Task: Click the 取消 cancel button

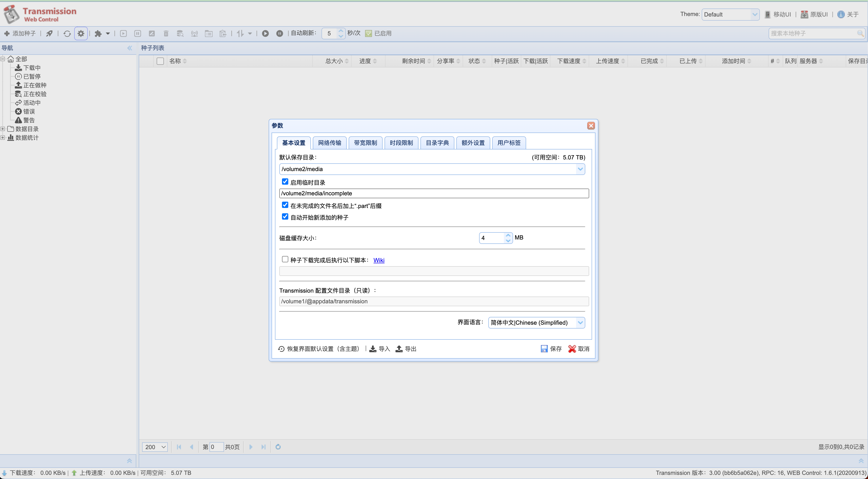Action: [x=579, y=349]
